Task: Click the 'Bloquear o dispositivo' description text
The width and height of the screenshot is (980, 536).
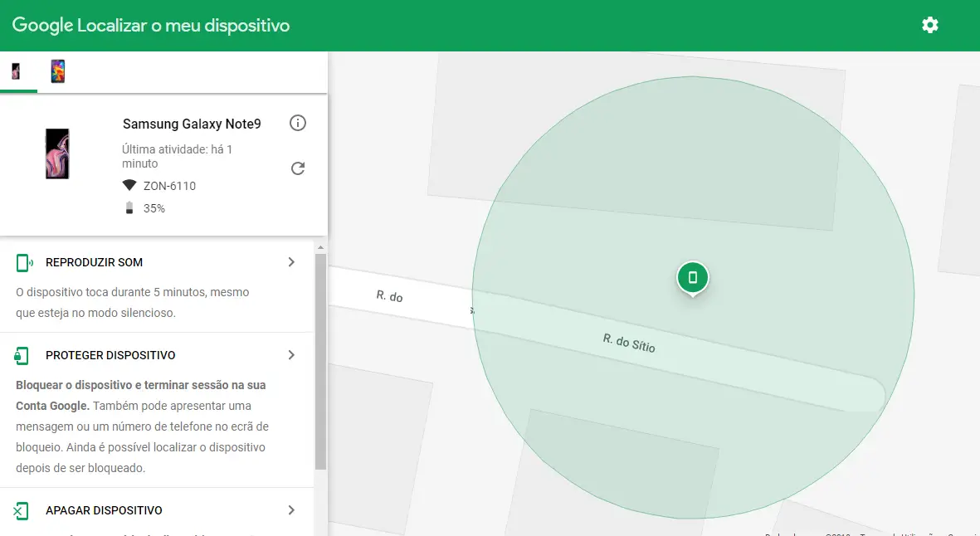Action: click(142, 426)
